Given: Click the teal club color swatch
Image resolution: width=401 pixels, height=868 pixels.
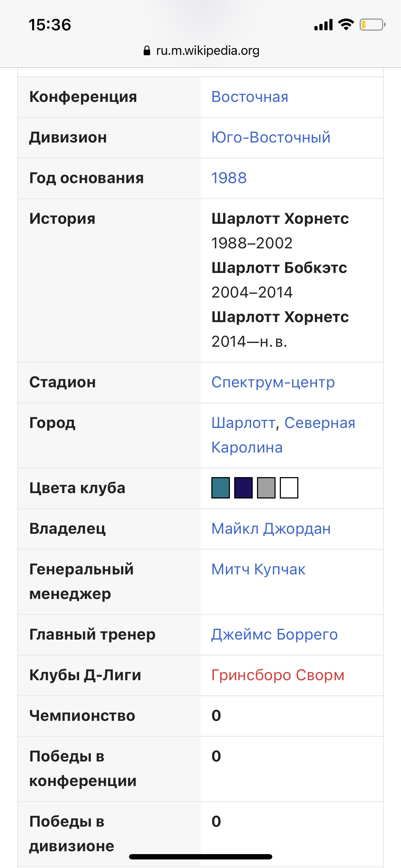Looking at the screenshot, I should [221, 488].
